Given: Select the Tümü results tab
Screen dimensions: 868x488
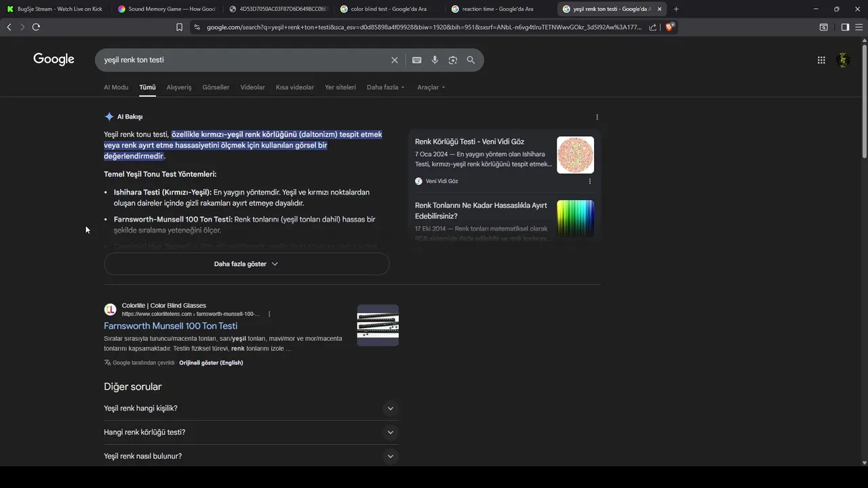Looking at the screenshot, I should point(147,87).
